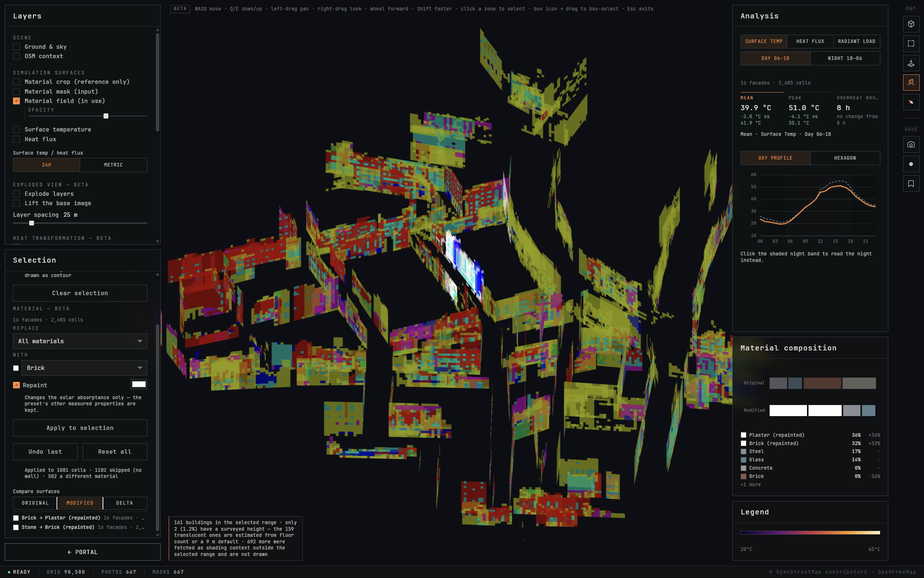Click the 3D cube view icon

pyautogui.click(x=911, y=24)
